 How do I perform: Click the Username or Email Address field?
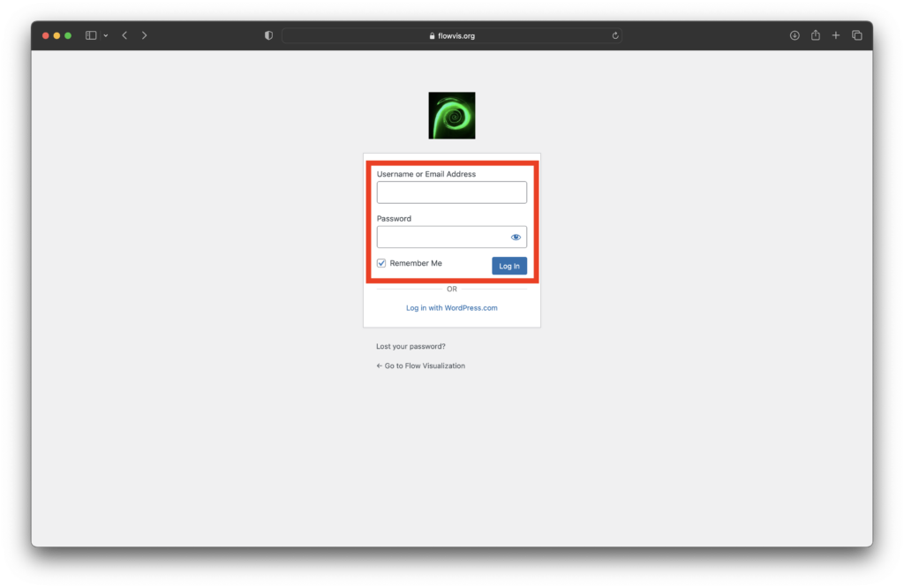click(451, 192)
